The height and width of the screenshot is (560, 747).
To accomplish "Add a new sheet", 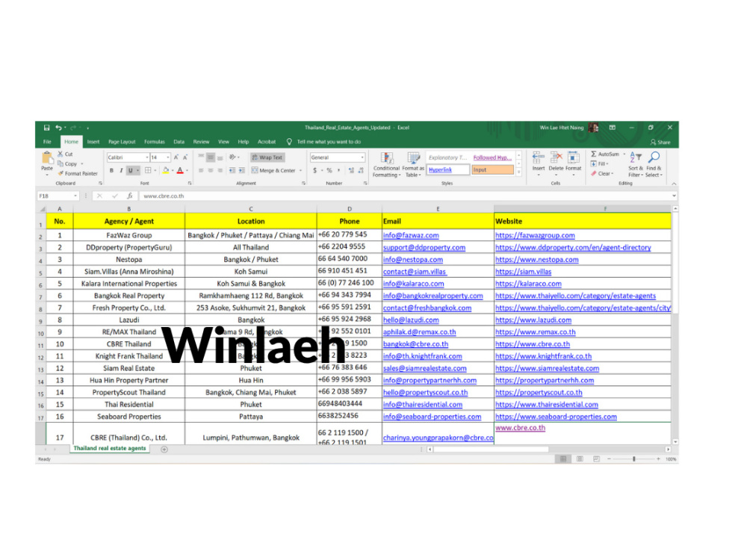I will (x=164, y=449).
